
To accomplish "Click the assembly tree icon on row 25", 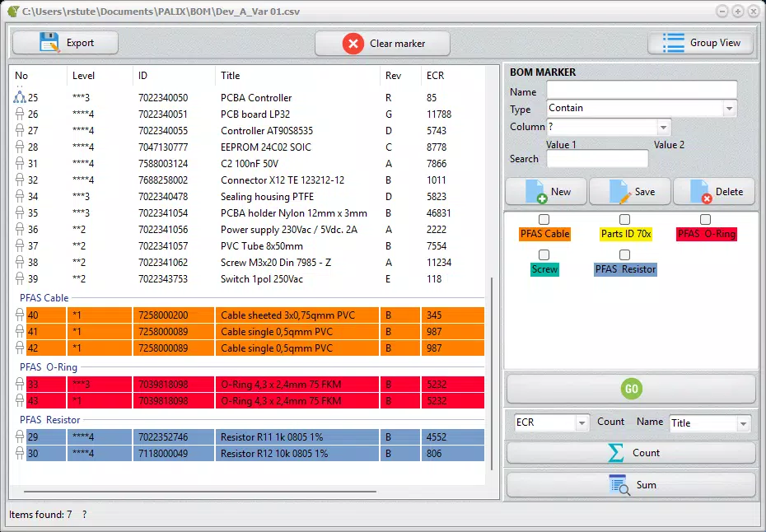I will pos(20,96).
